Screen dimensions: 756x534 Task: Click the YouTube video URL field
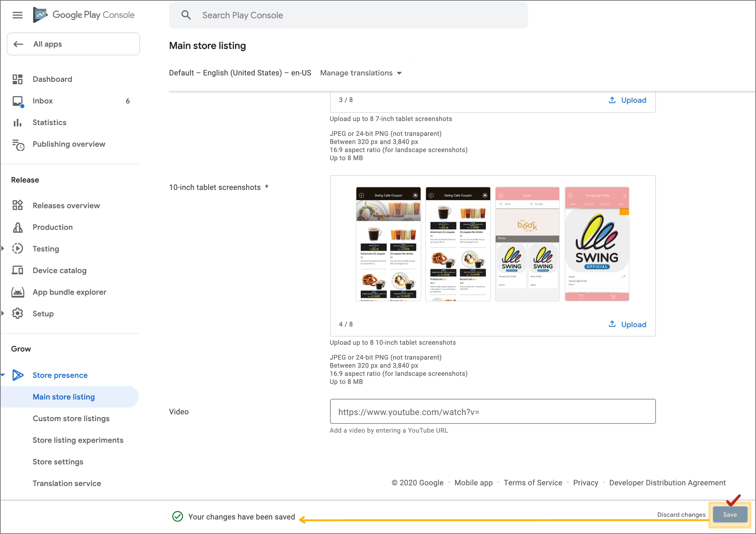[493, 411]
